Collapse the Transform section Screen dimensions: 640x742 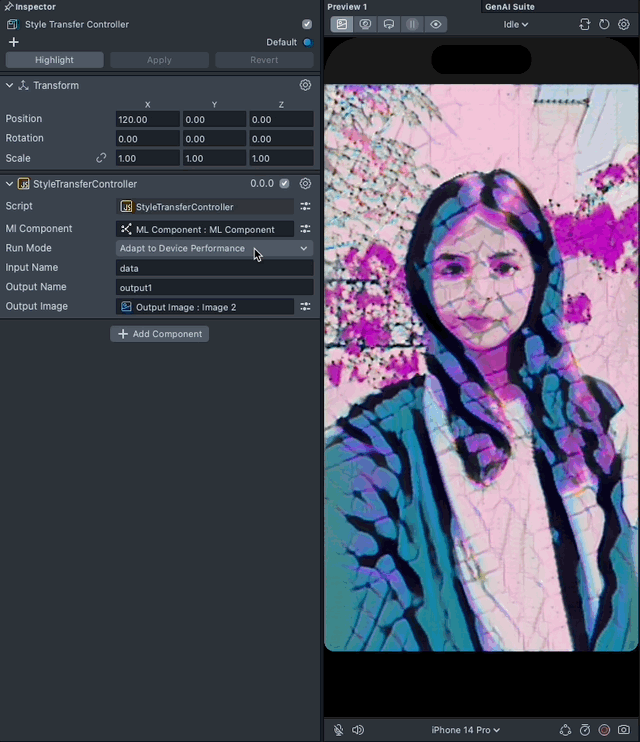(9, 86)
